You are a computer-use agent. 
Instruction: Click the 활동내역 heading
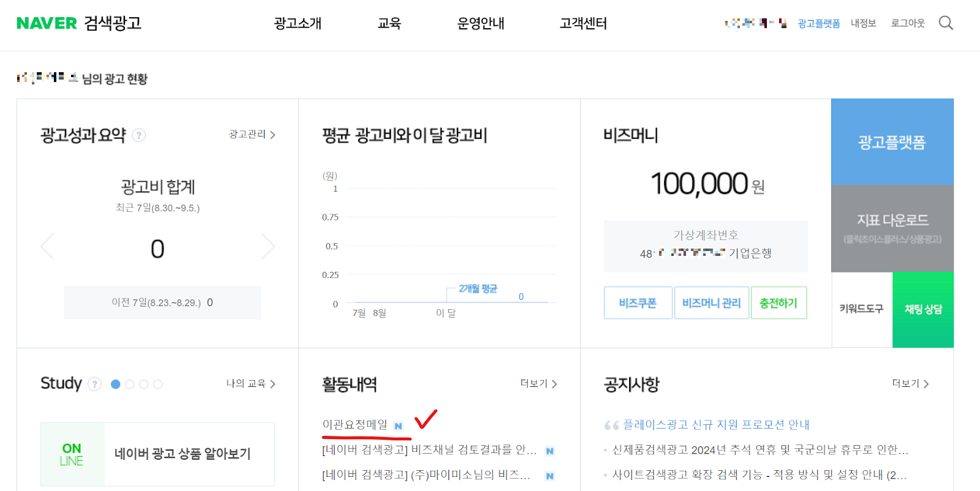pos(350,384)
